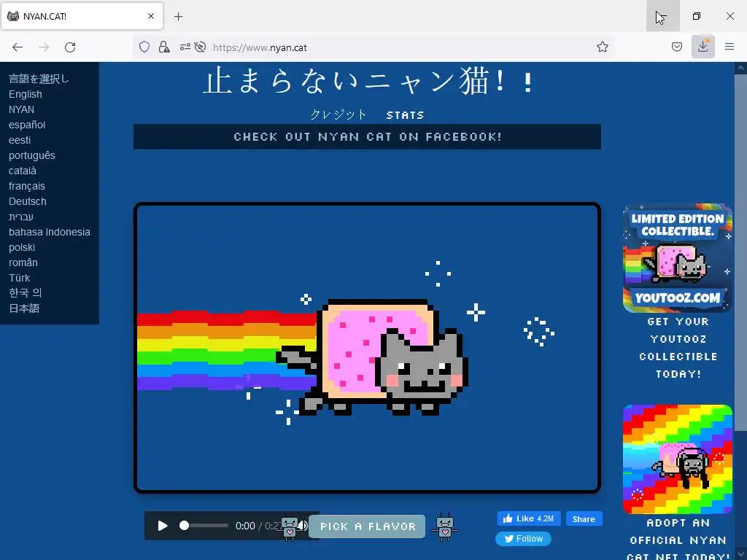Toggle the audio mute speaker icon
747x560 pixels.
tap(303, 526)
